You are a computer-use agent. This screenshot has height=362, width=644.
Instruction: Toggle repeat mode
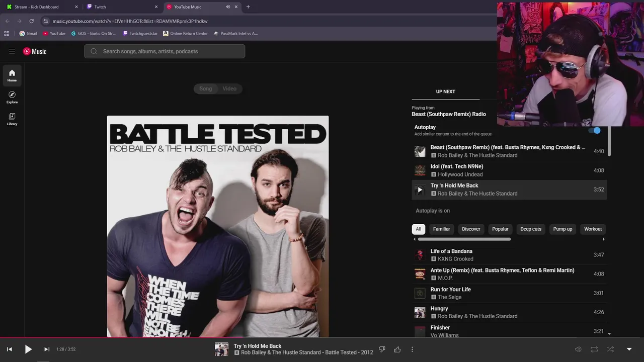coord(594,349)
